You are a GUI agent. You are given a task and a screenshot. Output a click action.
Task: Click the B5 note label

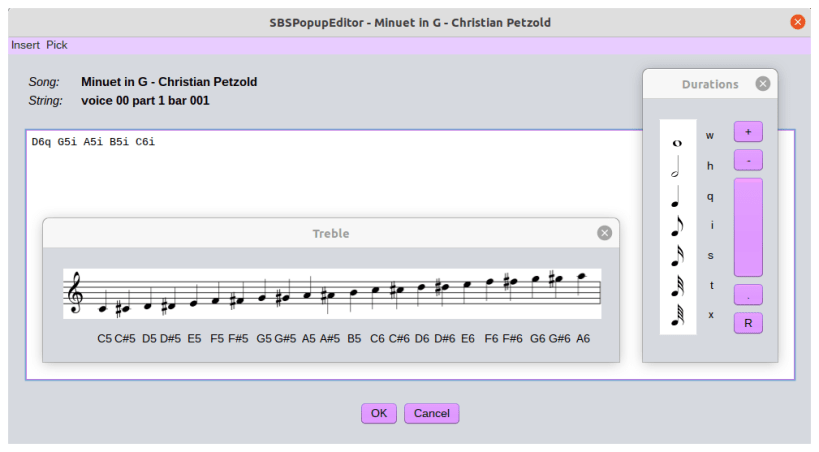[354, 339]
